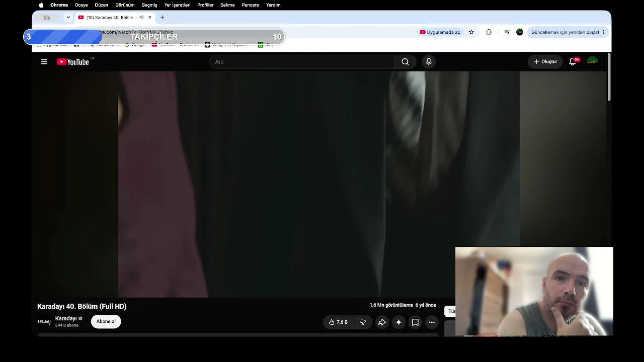
Task: Open the Kick bookmark
Action: [x=266, y=45]
